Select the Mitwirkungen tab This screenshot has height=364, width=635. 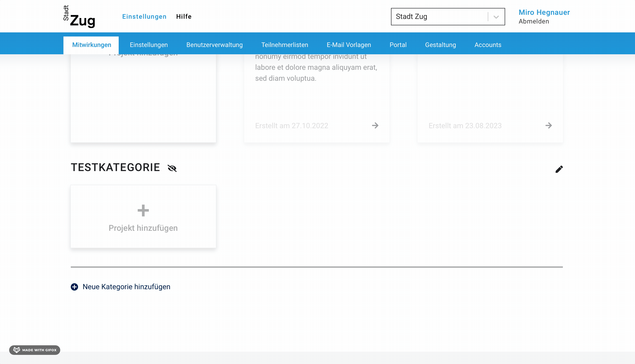pos(92,45)
